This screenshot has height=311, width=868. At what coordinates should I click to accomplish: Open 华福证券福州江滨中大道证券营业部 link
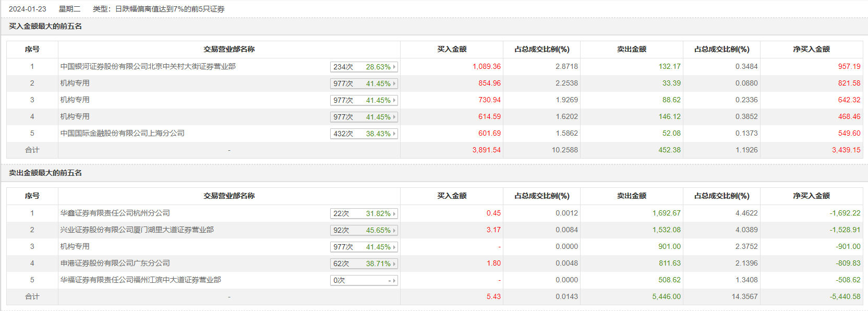(141, 280)
